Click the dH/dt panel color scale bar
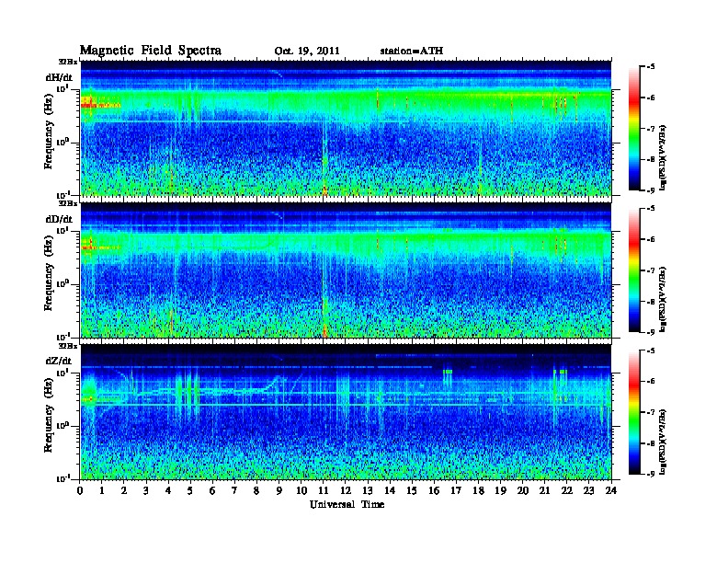 coord(634,128)
